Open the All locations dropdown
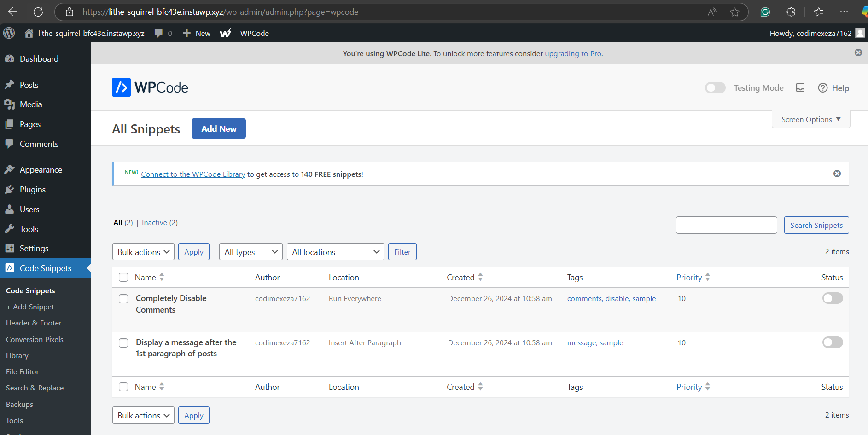 (x=336, y=252)
